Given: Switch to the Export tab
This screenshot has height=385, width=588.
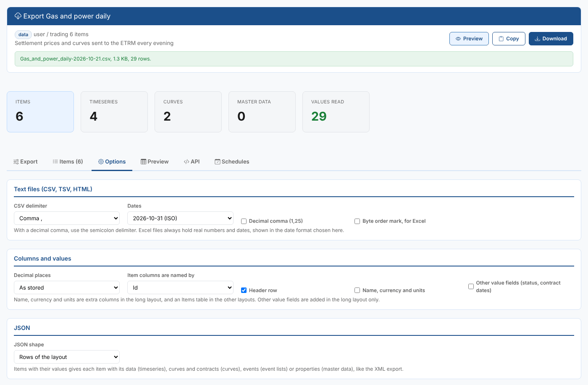Looking at the screenshot, I should (x=26, y=162).
